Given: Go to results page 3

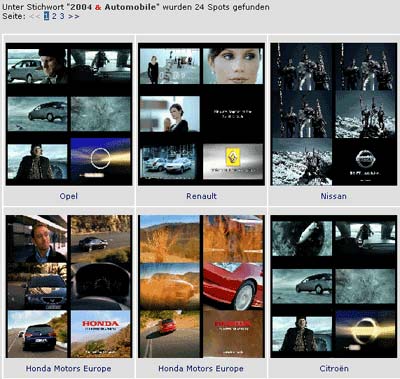Looking at the screenshot, I should (x=62, y=16).
